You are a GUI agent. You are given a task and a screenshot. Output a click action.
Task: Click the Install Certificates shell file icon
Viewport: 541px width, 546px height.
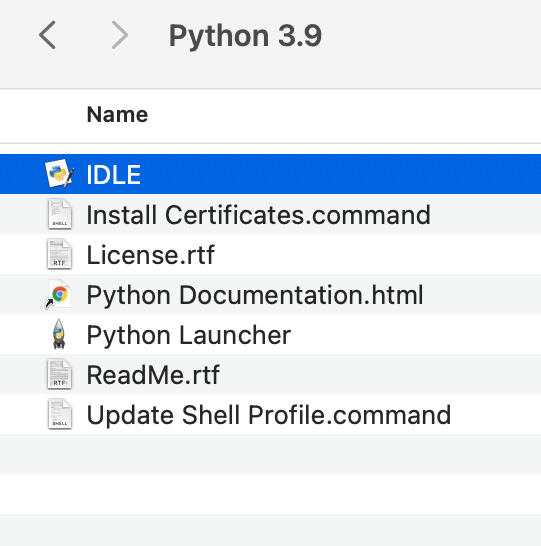tap(60, 214)
